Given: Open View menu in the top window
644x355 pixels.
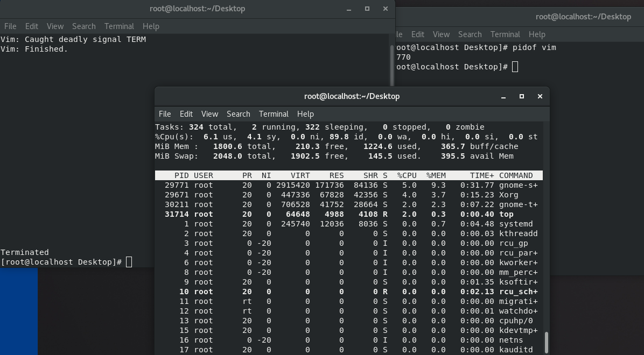Looking at the screenshot, I should pyautogui.click(x=209, y=114).
